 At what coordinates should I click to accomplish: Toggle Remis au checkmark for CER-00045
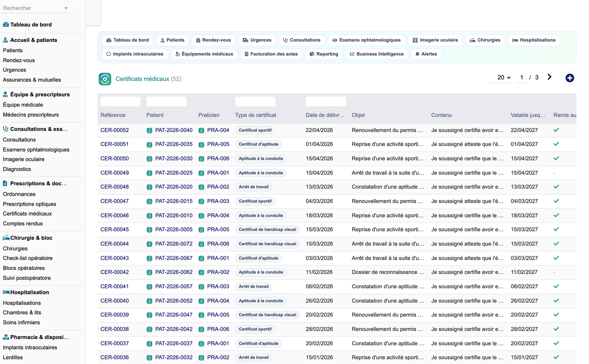(556, 230)
